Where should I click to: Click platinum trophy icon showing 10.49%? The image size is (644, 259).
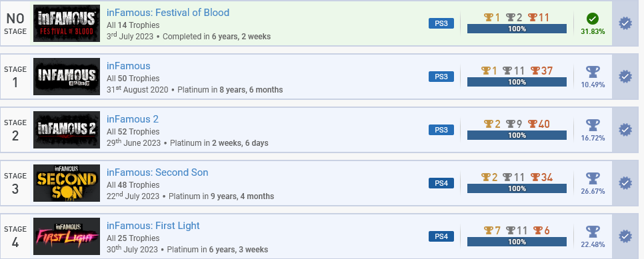tap(593, 73)
